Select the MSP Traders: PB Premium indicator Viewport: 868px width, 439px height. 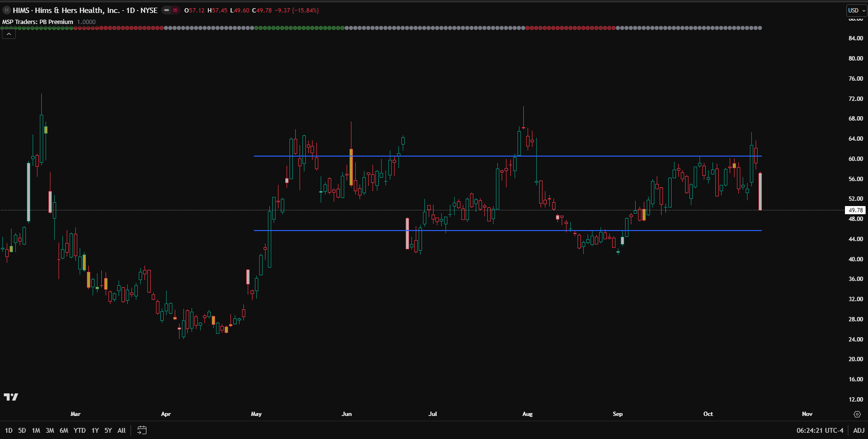[x=38, y=22]
